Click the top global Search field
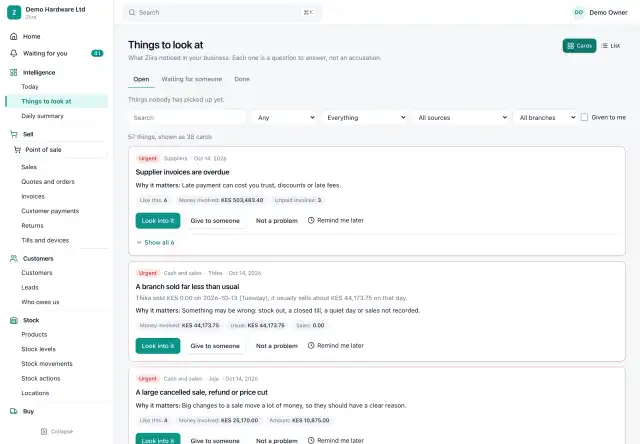This screenshot has width=640, height=444. coord(222,13)
